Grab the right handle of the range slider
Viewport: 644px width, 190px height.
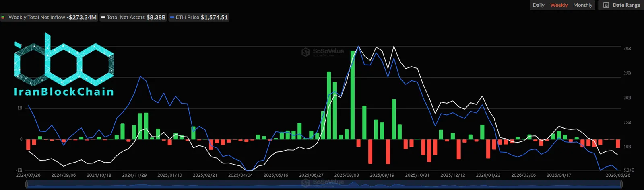[x=622, y=184]
